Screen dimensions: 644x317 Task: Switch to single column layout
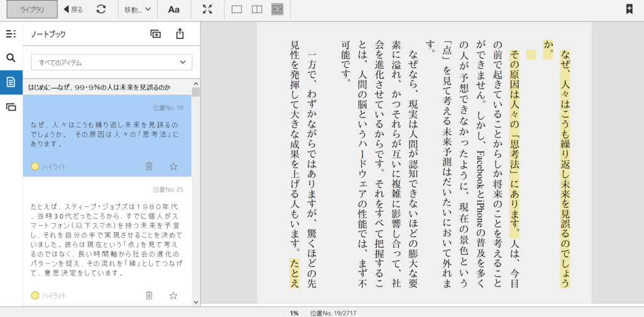pyautogui.click(x=236, y=9)
